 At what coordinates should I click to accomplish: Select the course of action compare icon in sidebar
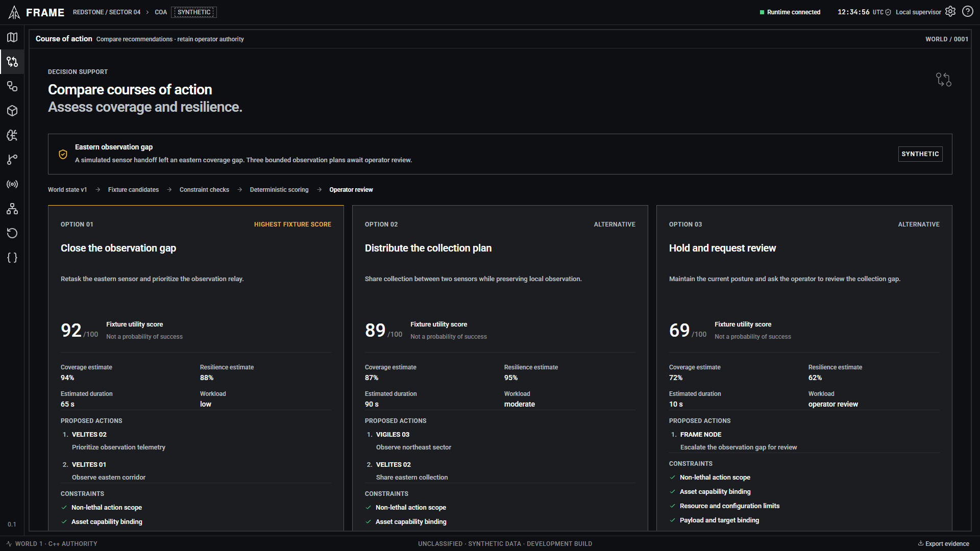pyautogui.click(x=12, y=62)
